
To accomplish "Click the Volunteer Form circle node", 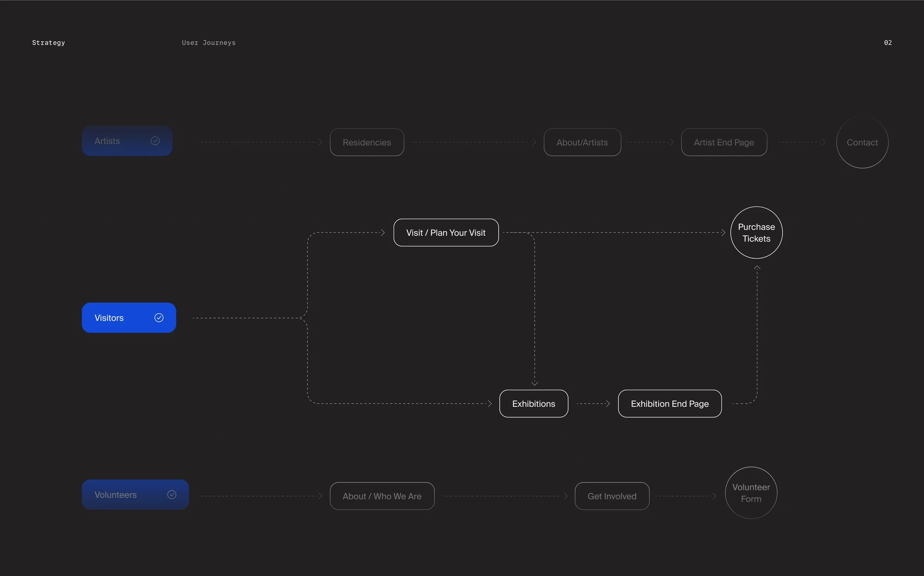I will [x=751, y=493].
